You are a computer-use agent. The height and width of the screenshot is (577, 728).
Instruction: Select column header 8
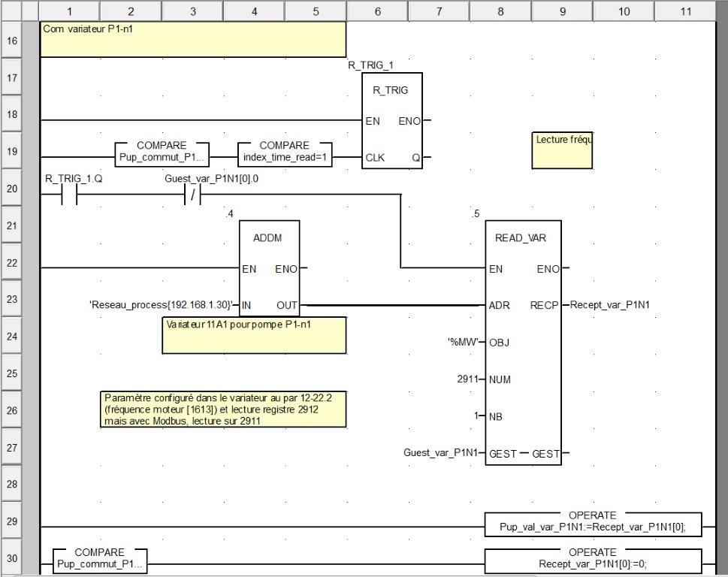click(x=500, y=11)
